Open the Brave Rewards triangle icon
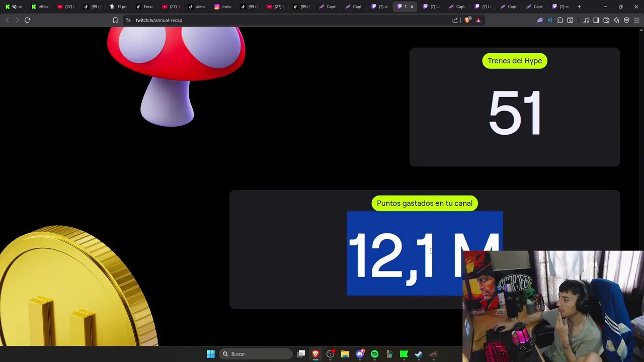The width and height of the screenshot is (644, 362). [478, 20]
